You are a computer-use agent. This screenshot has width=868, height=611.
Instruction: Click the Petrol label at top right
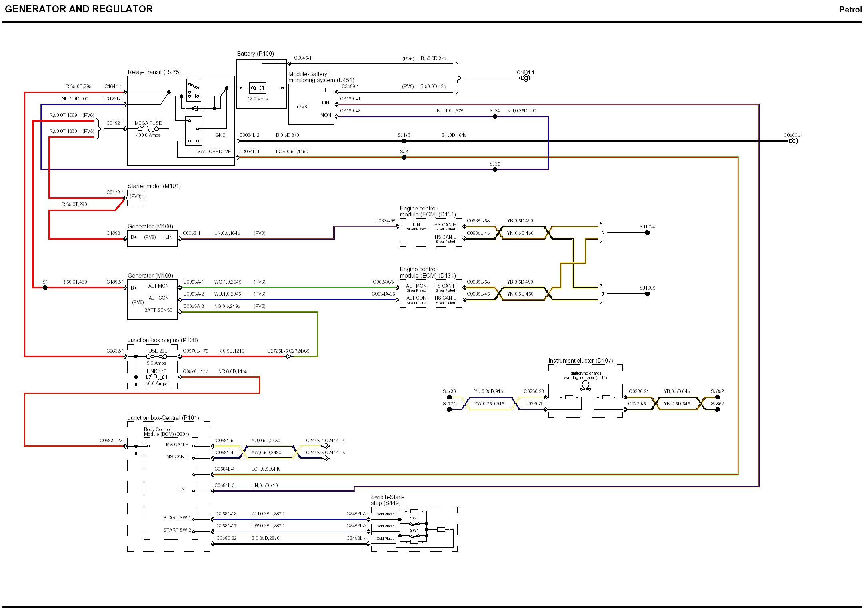850,10
